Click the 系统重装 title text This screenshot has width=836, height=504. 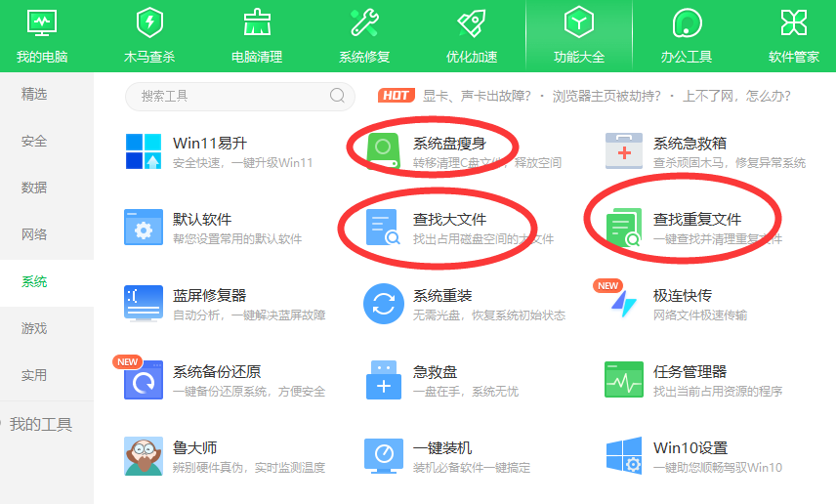click(x=442, y=296)
